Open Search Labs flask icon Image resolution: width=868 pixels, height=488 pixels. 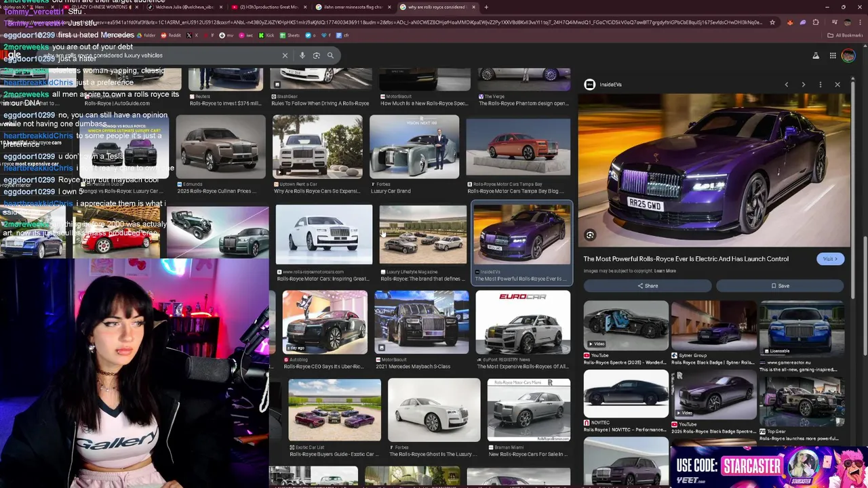point(816,56)
